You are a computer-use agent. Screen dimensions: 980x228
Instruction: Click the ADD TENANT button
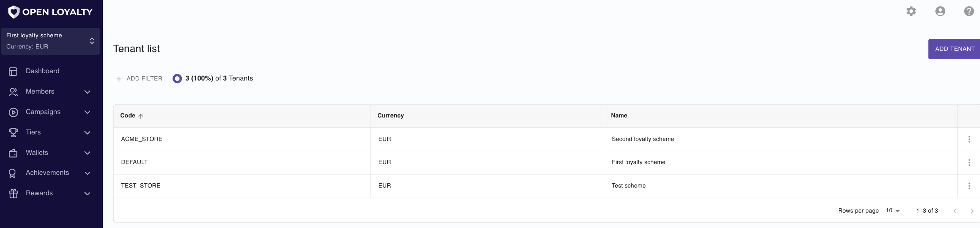coord(954,49)
